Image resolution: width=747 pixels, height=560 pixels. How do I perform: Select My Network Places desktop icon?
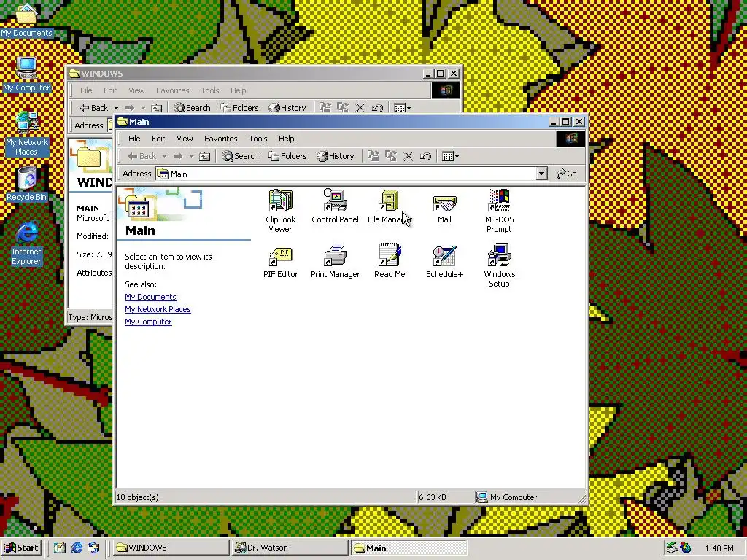[26, 133]
